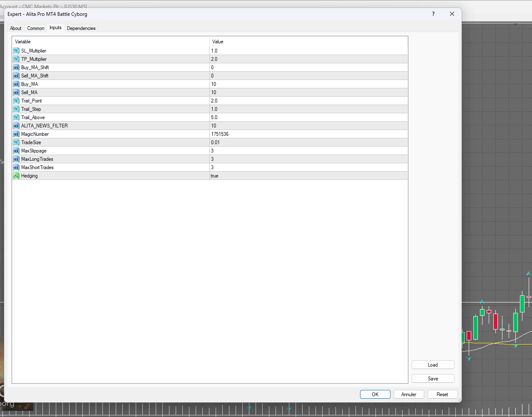Click the SL_Multiplier variable type icon
Screen dimensions: 532x417
pos(16,51)
